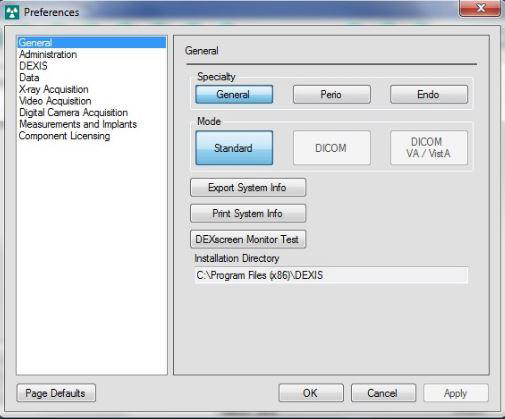The width and height of the screenshot is (505, 419).
Task: Close the Preferences dialog window
Action: point(480,8)
